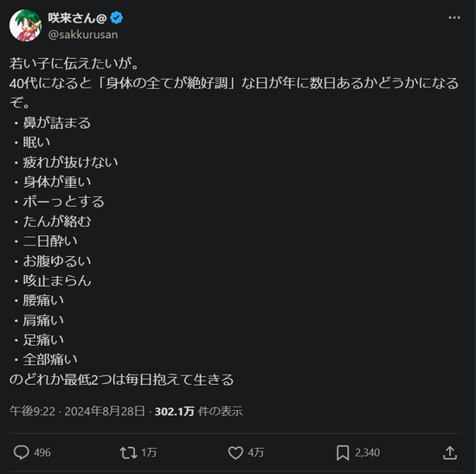The height and width of the screenshot is (474, 476).
Task: Open the display name 咲来さん@
Action: pos(77,18)
